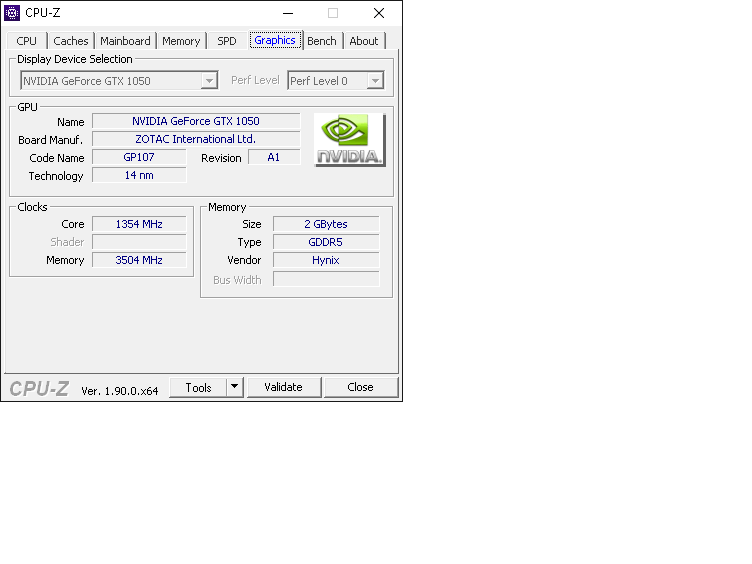
Task: Open the Mainboard tab
Action: click(125, 41)
